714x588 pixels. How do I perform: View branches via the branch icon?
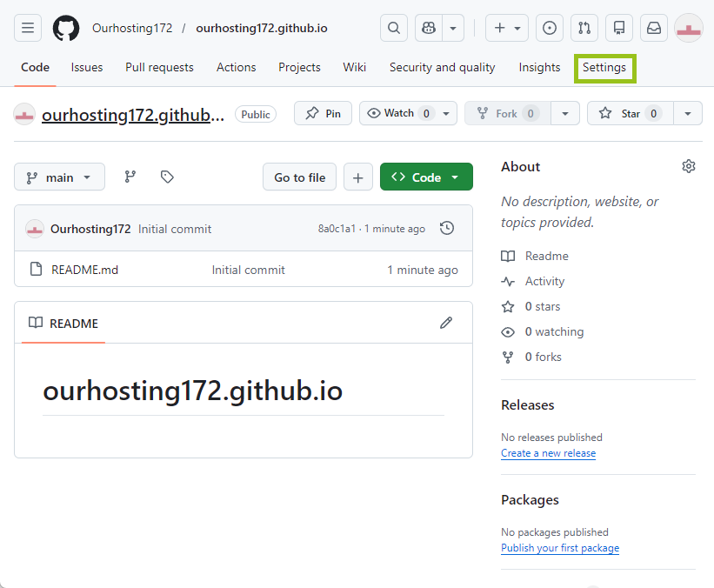130,177
